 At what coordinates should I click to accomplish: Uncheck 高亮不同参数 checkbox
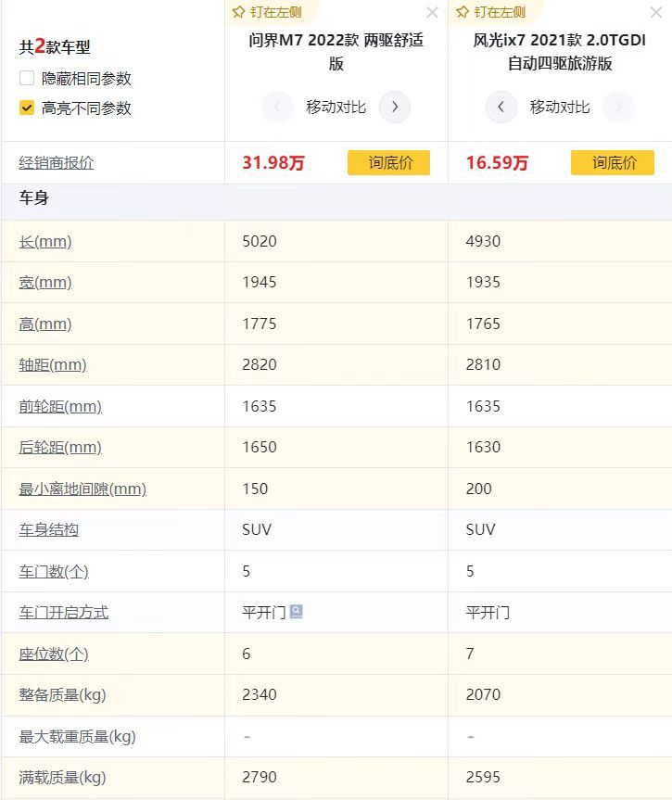point(27,108)
